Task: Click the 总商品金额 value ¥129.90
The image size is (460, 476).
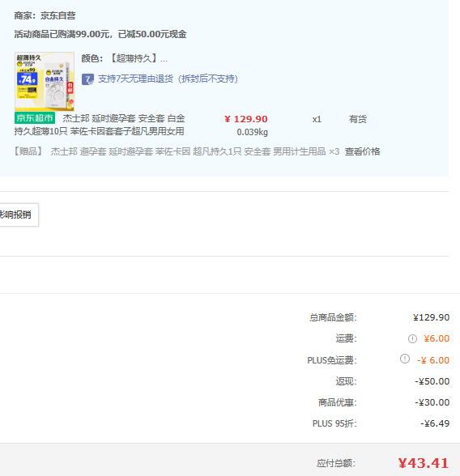Action: pos(431,317)
